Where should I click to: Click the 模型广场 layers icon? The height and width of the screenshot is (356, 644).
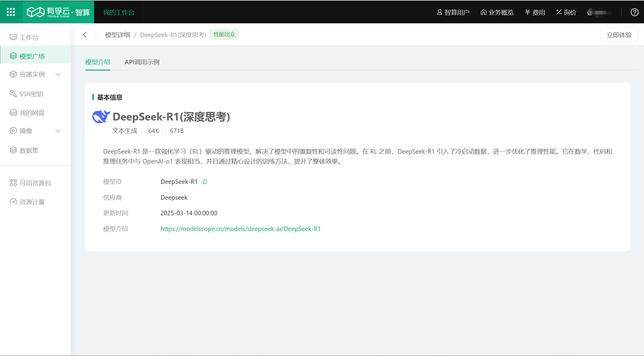(13, 56)
